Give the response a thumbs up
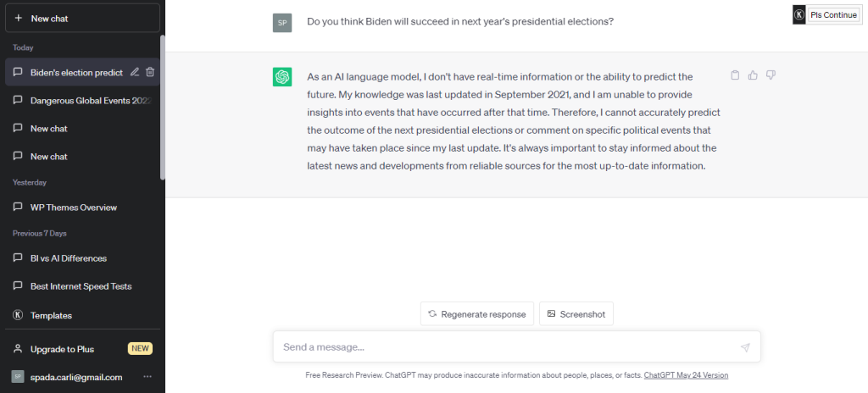Screen dimensions: 868x393 pos(753,75)
